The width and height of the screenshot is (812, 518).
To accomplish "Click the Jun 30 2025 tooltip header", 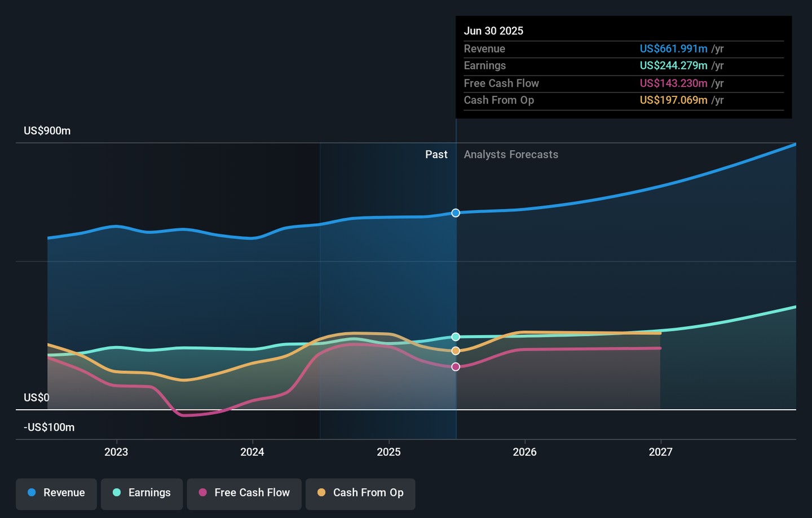I will 493,31.
